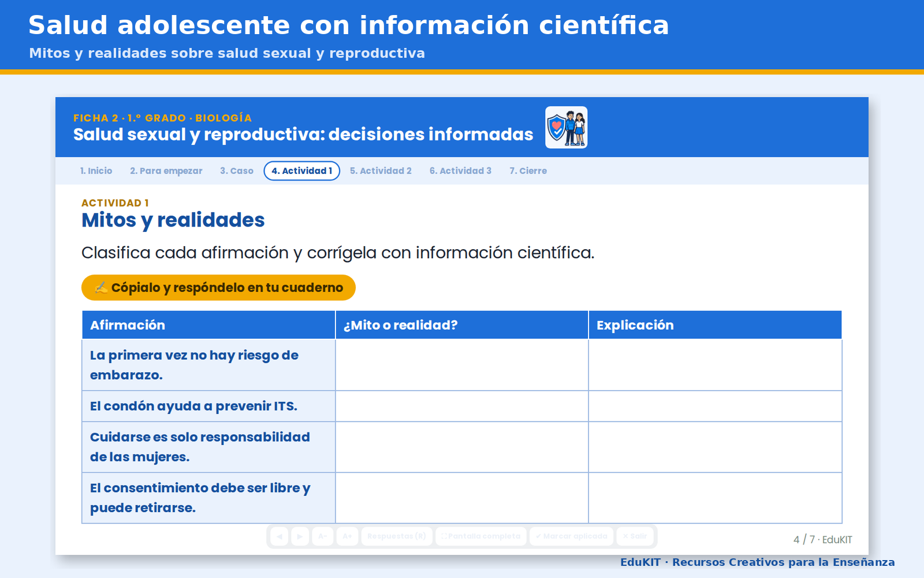Open 6. Actividad 3 tab
Image resolution: width=924 pixels, height=578 pixels.
460,171
